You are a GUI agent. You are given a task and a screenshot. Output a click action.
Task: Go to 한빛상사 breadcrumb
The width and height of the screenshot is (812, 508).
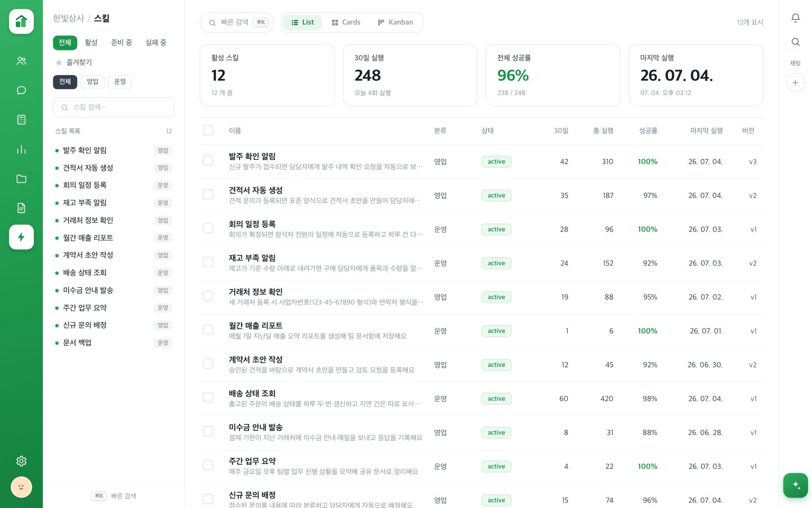point(69,18)
